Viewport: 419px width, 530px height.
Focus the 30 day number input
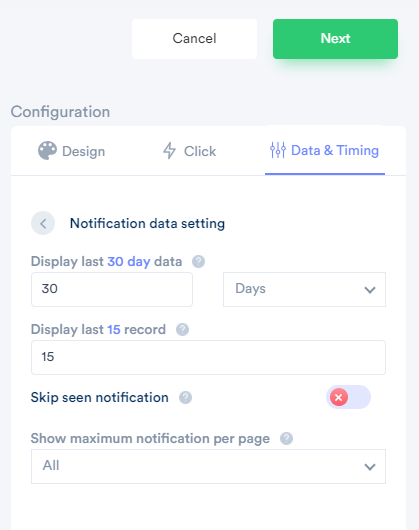tap(112, 289)
